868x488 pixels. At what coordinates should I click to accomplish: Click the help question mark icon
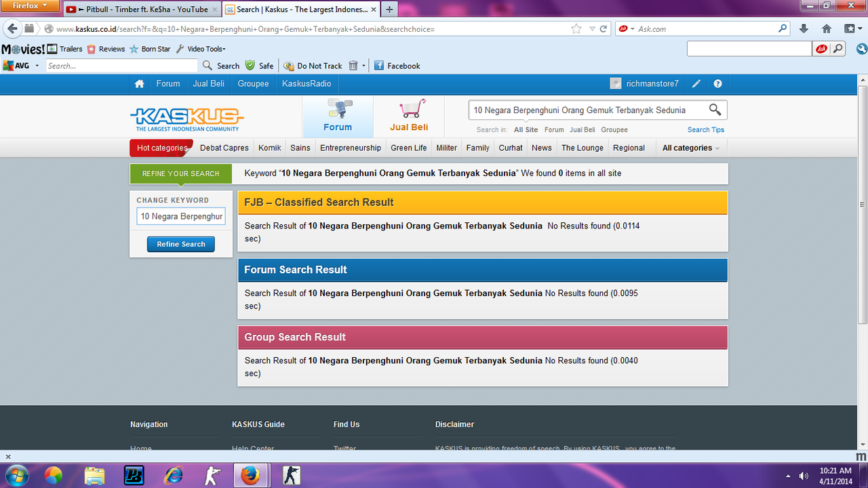pyautogui.click(x=717, y=83)
